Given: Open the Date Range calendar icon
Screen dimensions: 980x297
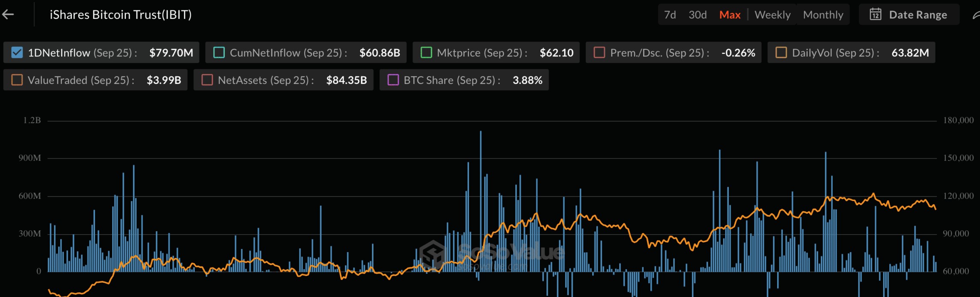Looking at the screenshot, I should point(875,14).
